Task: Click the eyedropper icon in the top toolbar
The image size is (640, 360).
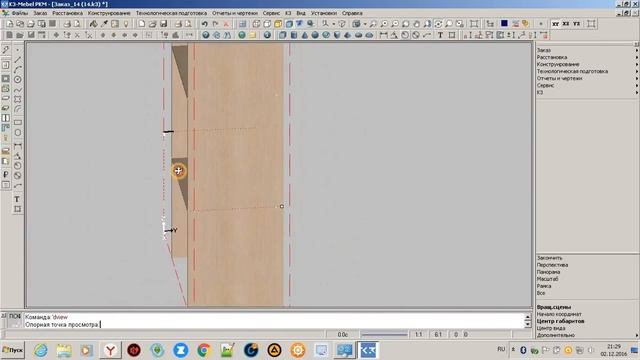Action: tap(104, 24)
